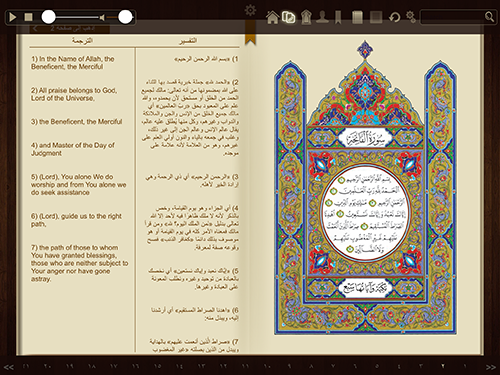Viewport: 500px width, 375px height.
Task: Click the magnifier search icon
Action: pyautogui.click(x=489, y=17)
